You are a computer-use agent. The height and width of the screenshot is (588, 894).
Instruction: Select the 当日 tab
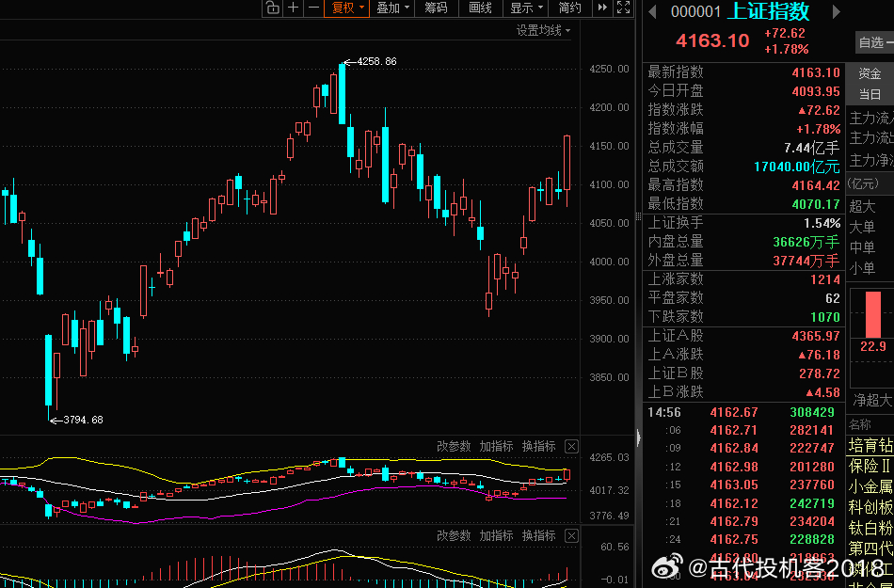click(870, 94)
